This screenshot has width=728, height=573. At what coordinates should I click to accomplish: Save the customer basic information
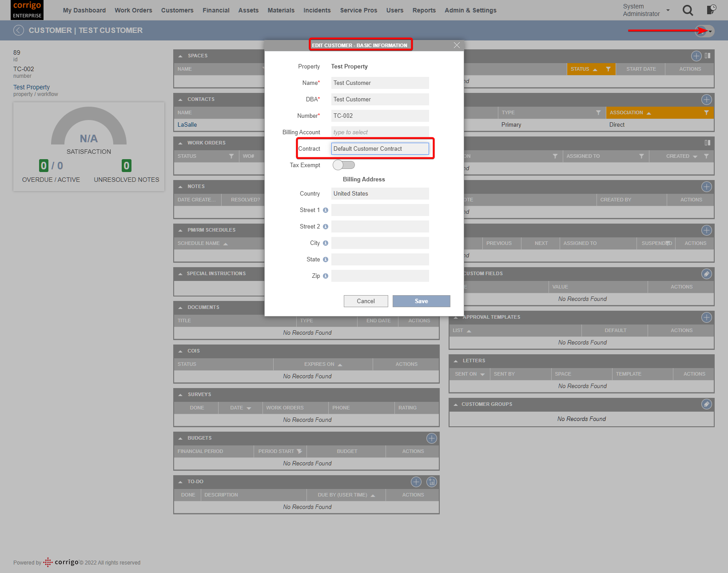(x=421, y=301)
